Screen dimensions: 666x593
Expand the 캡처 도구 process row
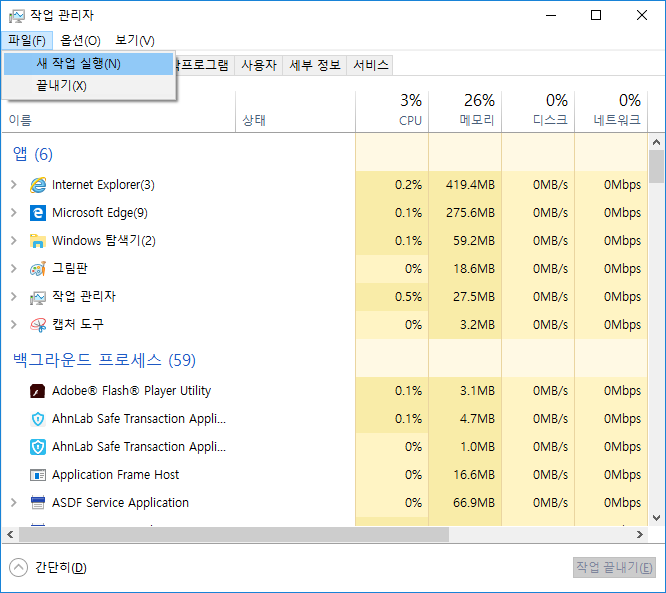point(14,325)
